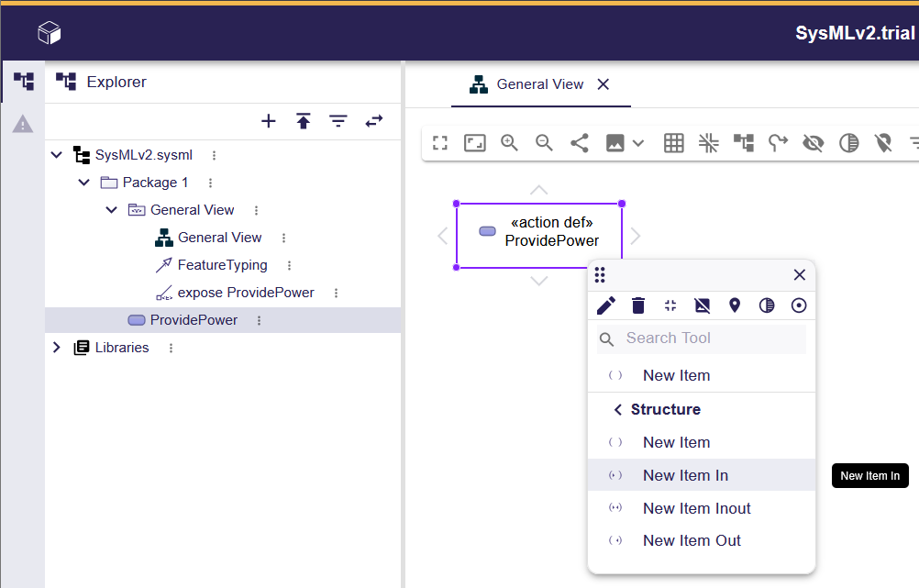
Task: Toggle the crossed-out image icon in palette
Action: tap(703, 305)
